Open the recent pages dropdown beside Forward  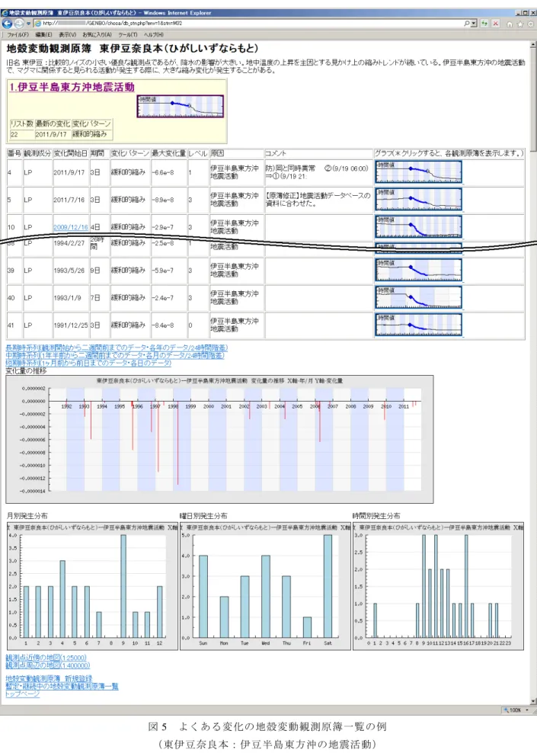click(x=28, y=23)
